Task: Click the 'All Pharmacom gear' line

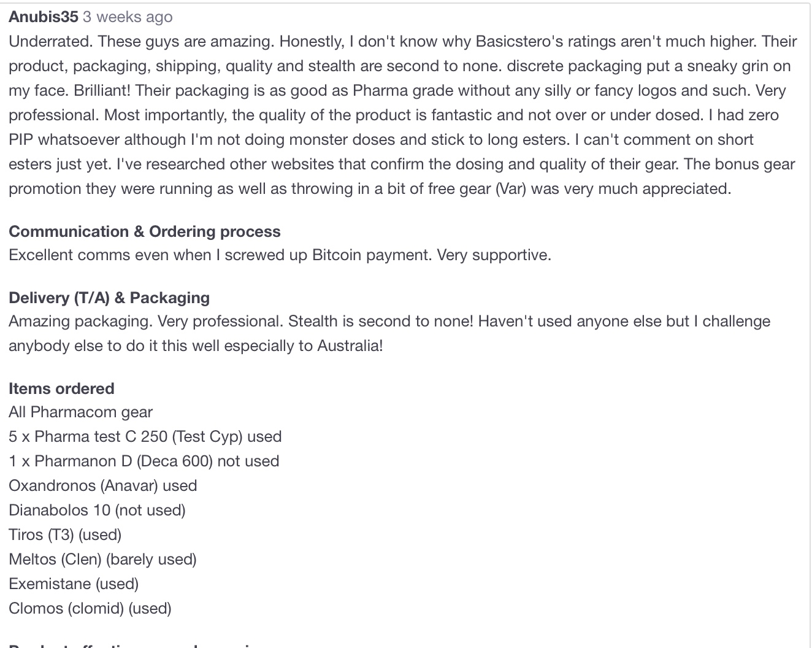Action: coord(80,412)
